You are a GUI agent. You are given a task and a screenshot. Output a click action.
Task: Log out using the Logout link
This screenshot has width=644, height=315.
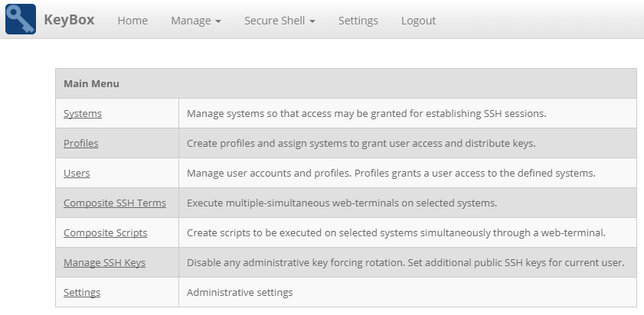419,21
